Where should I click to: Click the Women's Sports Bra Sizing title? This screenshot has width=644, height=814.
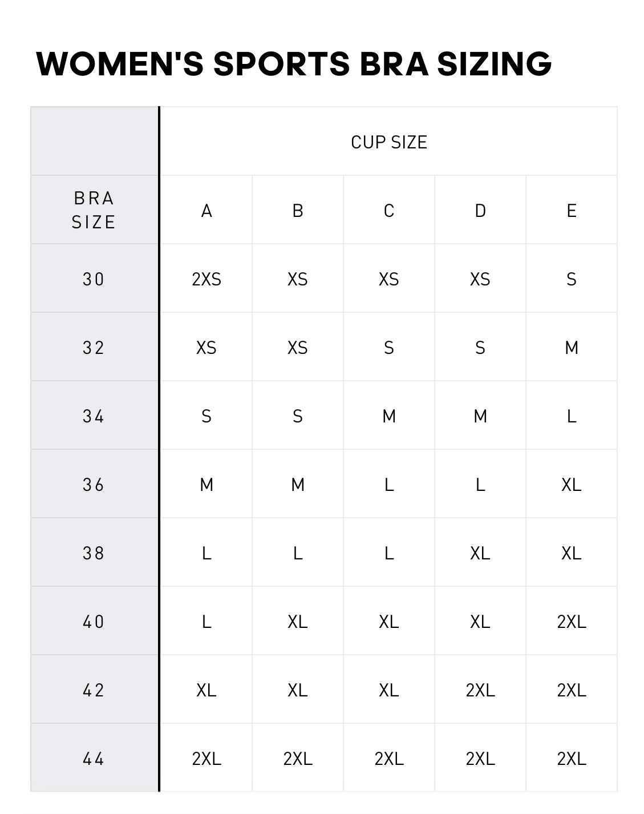[x=294, y=63]
